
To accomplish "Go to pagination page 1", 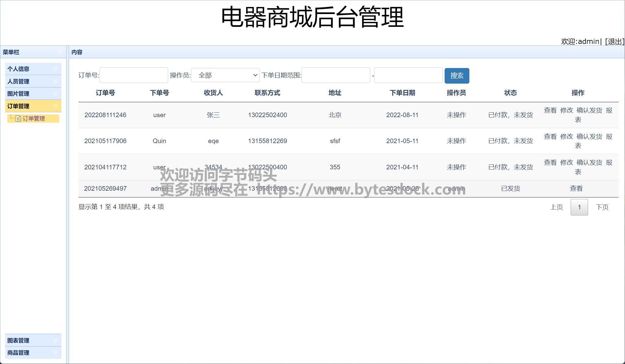I will pos(579,207).
